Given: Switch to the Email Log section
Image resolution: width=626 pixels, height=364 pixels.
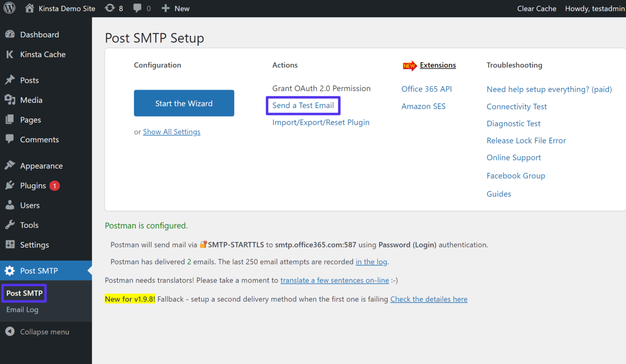Looking at the screenshot, I should coord(22,310).
